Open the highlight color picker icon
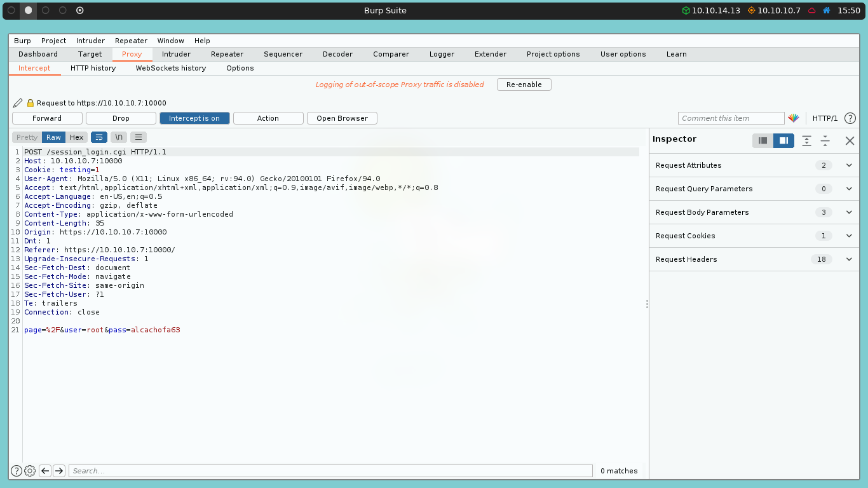This screenshot has width=868, height=488. (x=794, y=118)
